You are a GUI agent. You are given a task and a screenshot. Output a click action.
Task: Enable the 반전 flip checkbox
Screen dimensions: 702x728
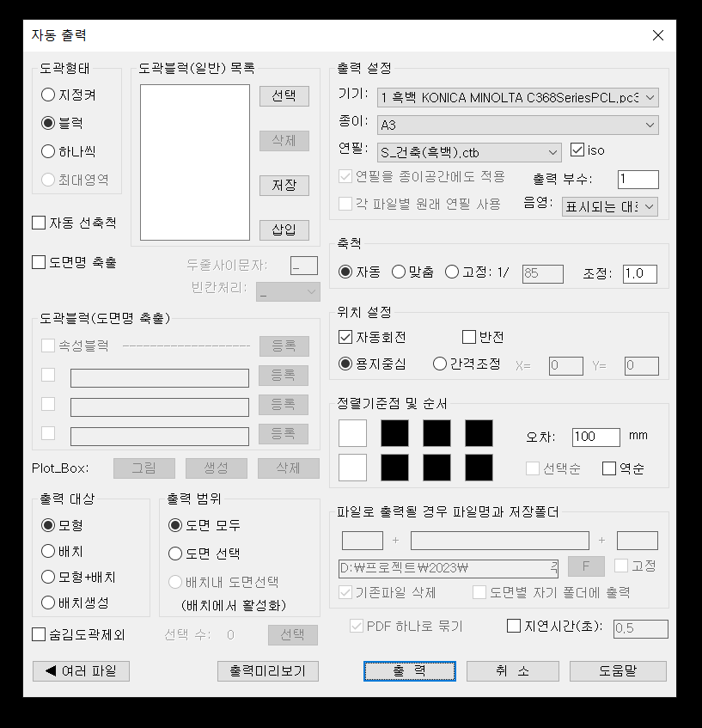(x=468, y=337)
